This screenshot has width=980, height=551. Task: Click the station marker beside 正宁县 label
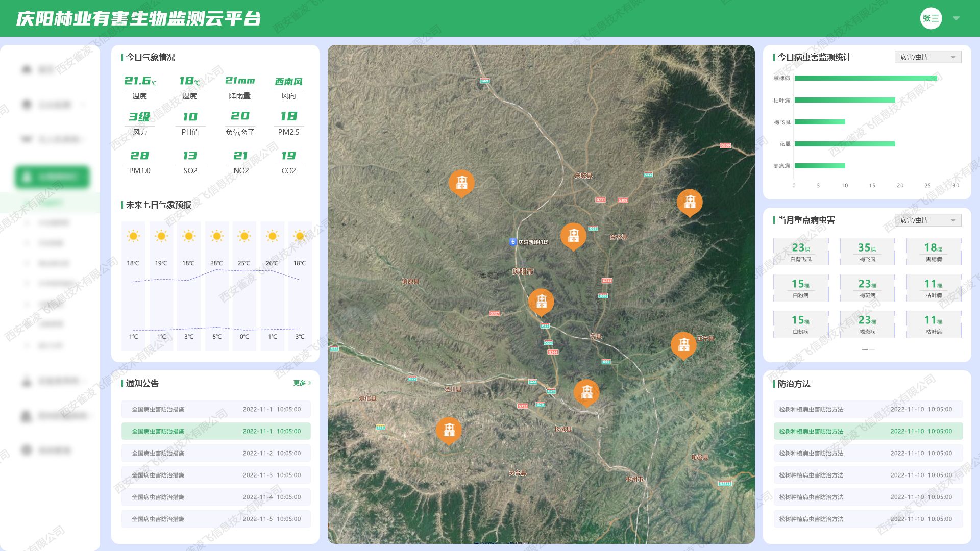pyautogui.click(x=683, y=344)
